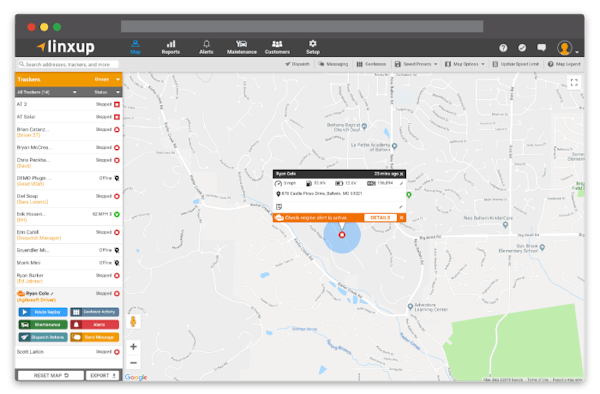Image resolution: width=600 pixels, height=394 pixels.
Task: Click Dispatch in the map toolbar
Action: pos(297,64)
